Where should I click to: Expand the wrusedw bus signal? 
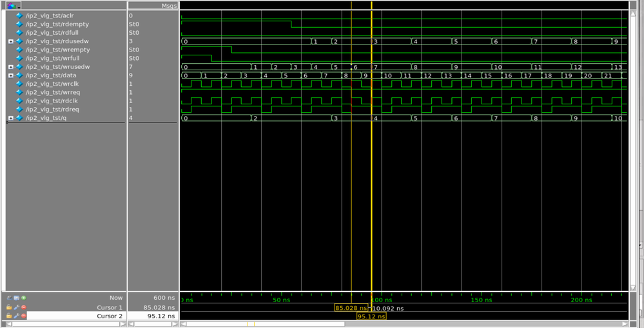[11, 67]
